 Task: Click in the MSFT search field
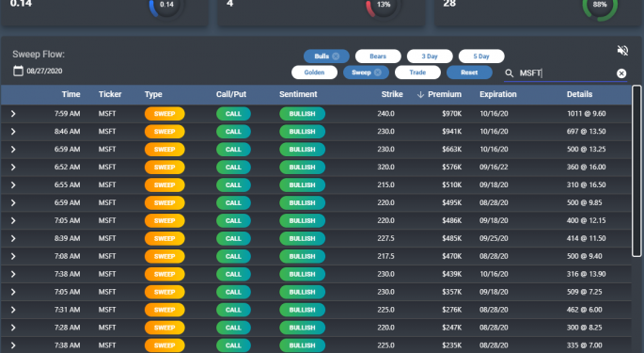pyautogui.click(x=565, y=73)
